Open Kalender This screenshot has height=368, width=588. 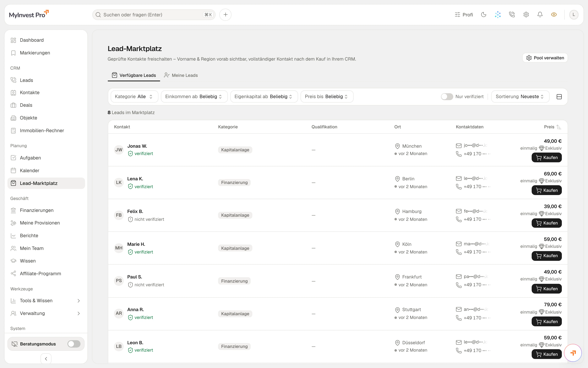(46, 170)
